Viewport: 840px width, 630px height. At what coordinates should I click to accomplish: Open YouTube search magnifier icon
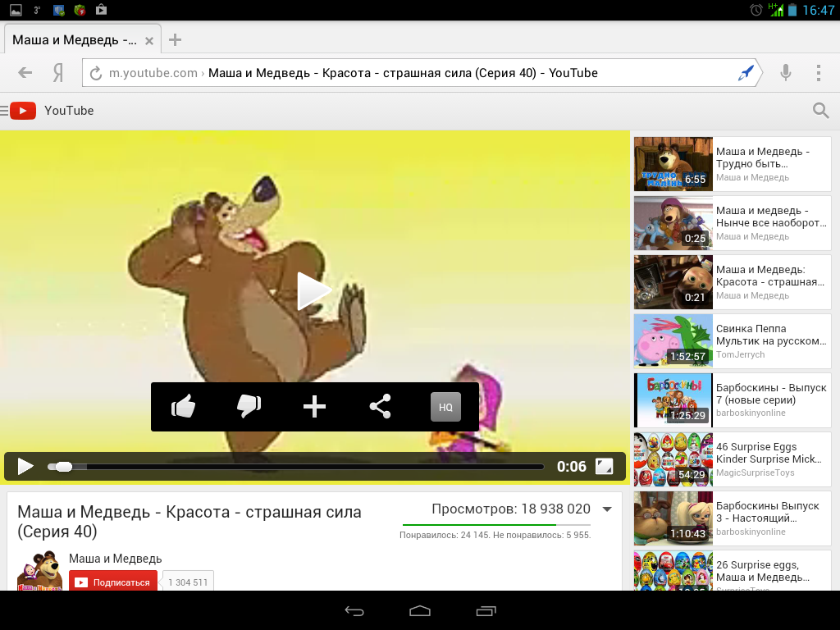820,111
